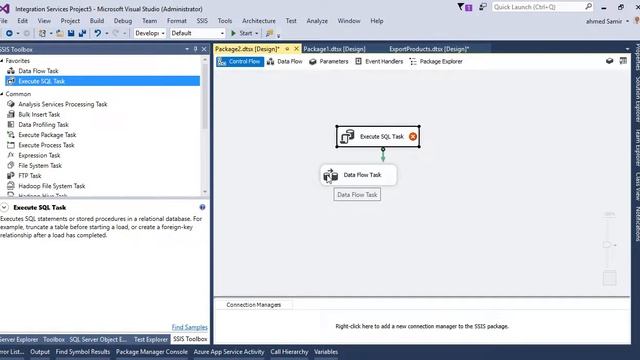Switch to the Parameters tab
This screenshot has height=360, width=640.
(x=329, y=62)
